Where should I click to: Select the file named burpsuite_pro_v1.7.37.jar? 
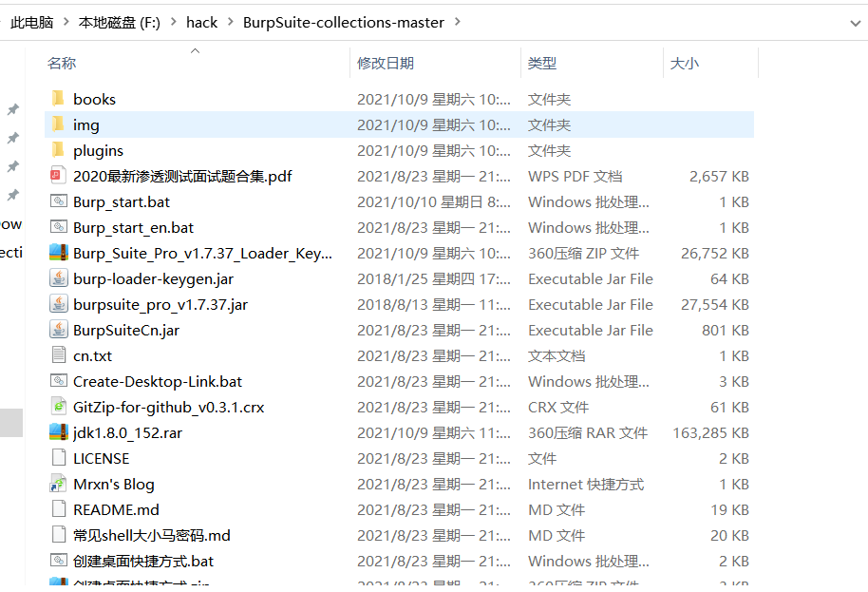coord(160,305)
